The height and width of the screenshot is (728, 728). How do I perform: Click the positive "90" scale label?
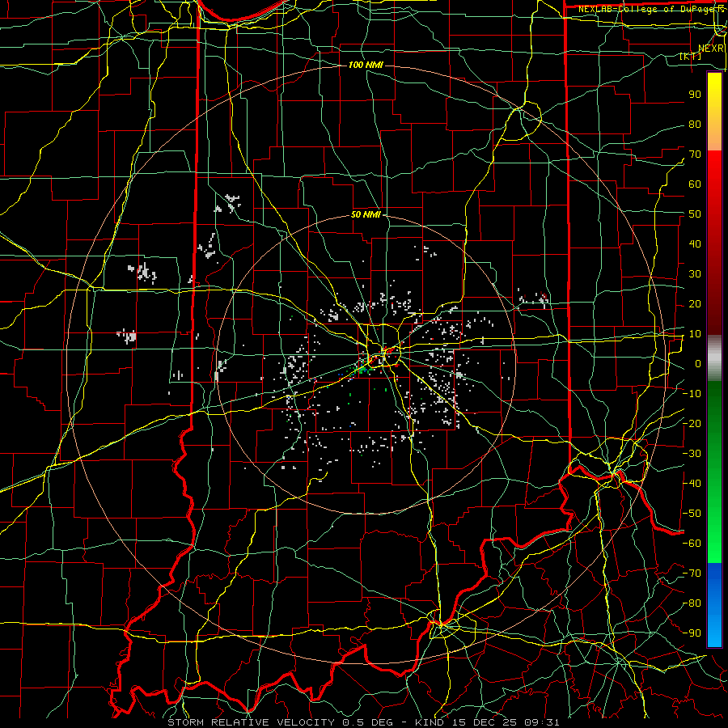click(695, 95)
